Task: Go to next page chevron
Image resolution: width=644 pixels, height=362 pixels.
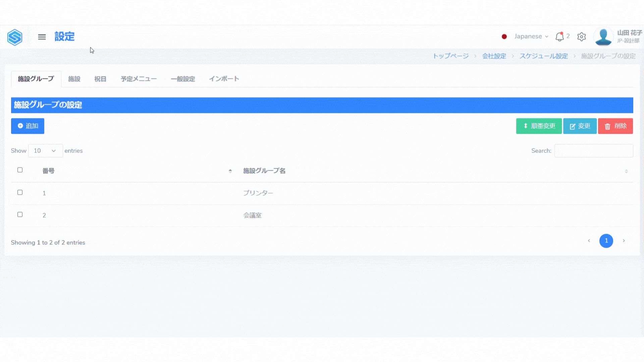Action: coord(624,241)
